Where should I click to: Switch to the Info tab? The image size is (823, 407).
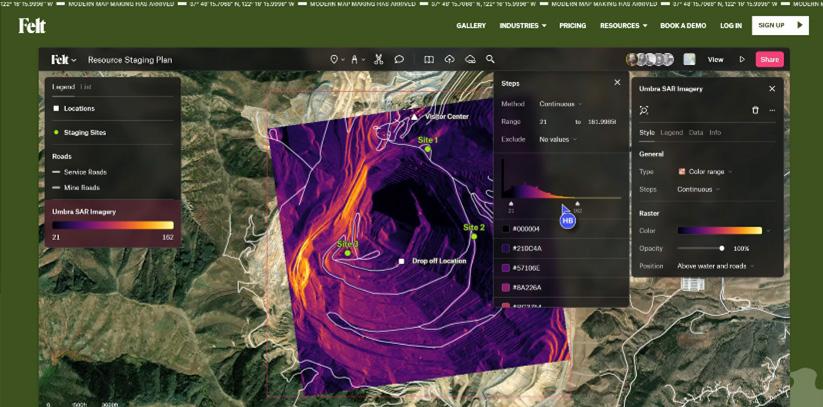(715, 133)
